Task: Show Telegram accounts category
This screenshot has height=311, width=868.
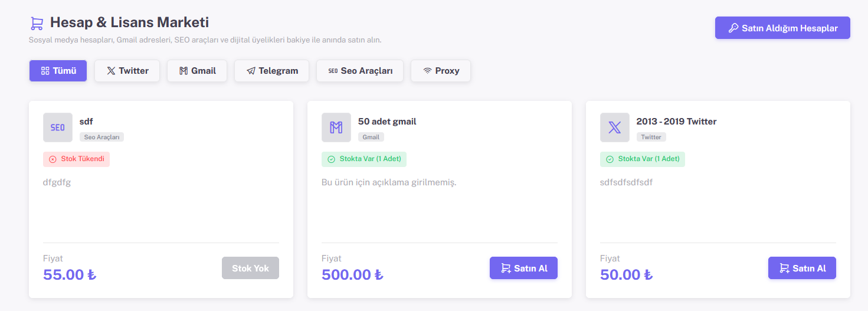Action: click(272, 71)
